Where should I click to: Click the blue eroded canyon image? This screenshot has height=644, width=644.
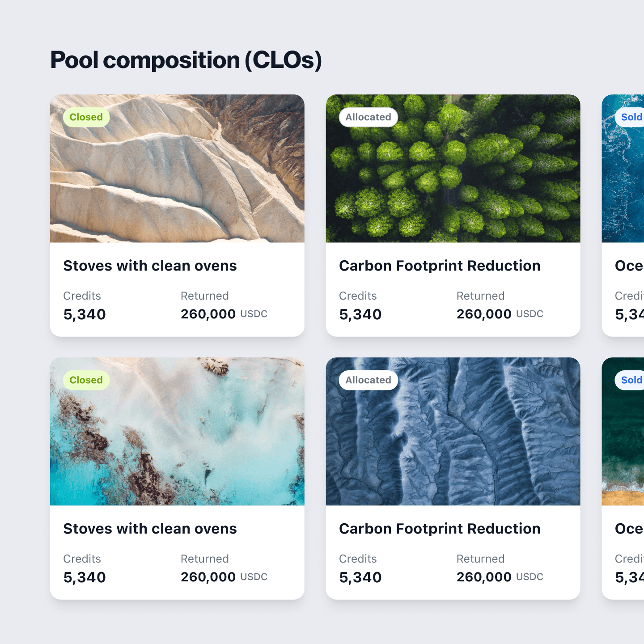453,432
